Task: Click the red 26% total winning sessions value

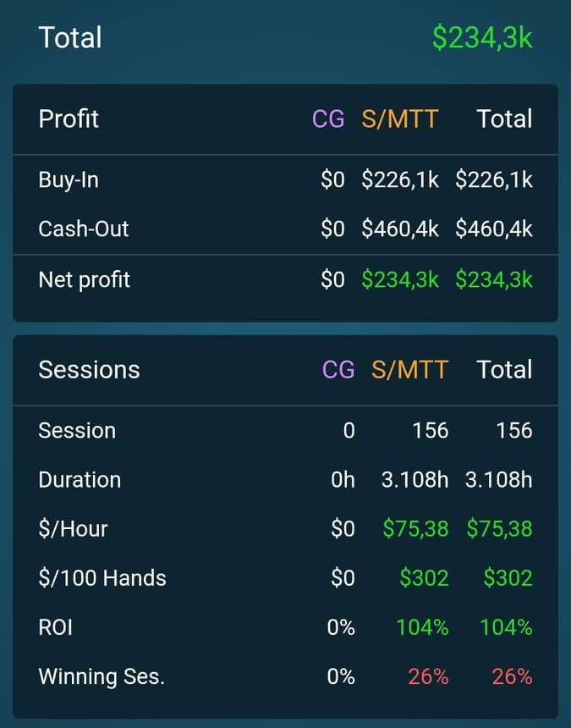Action: coord(512,676)
